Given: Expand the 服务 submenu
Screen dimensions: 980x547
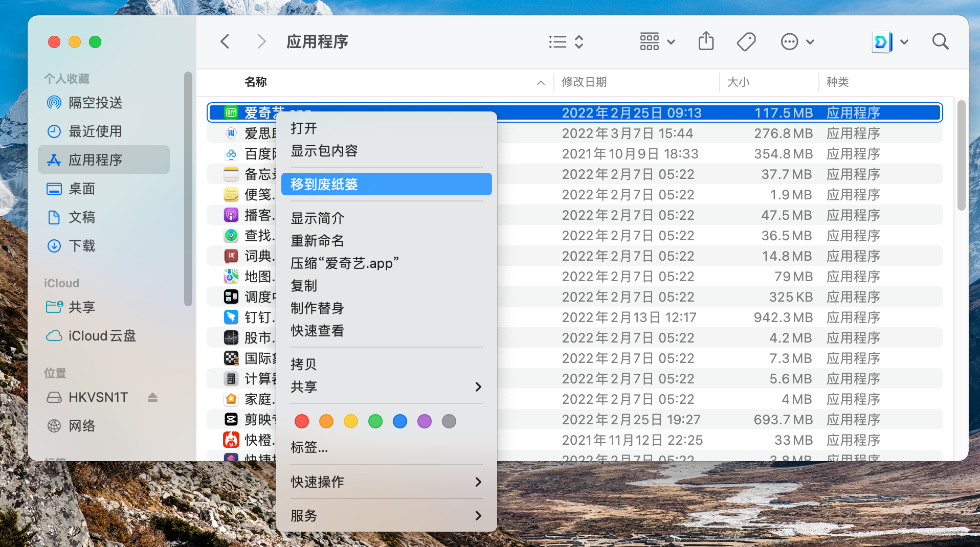Looking at the screenshot, I should click(x=386, y=516).
